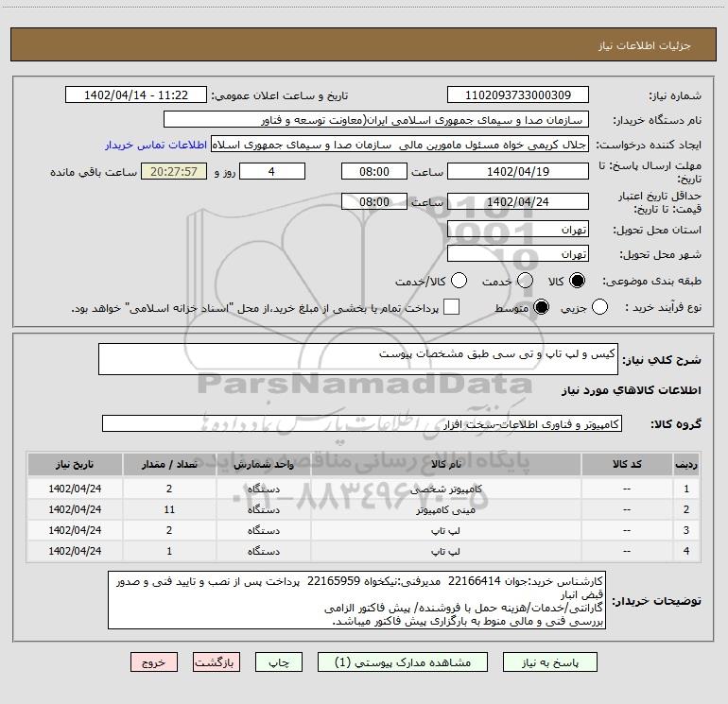Click the price validity hour field 08:00
Image resolution: width=728 pixels, height=704 pixels.
click(x=374, y=202)
